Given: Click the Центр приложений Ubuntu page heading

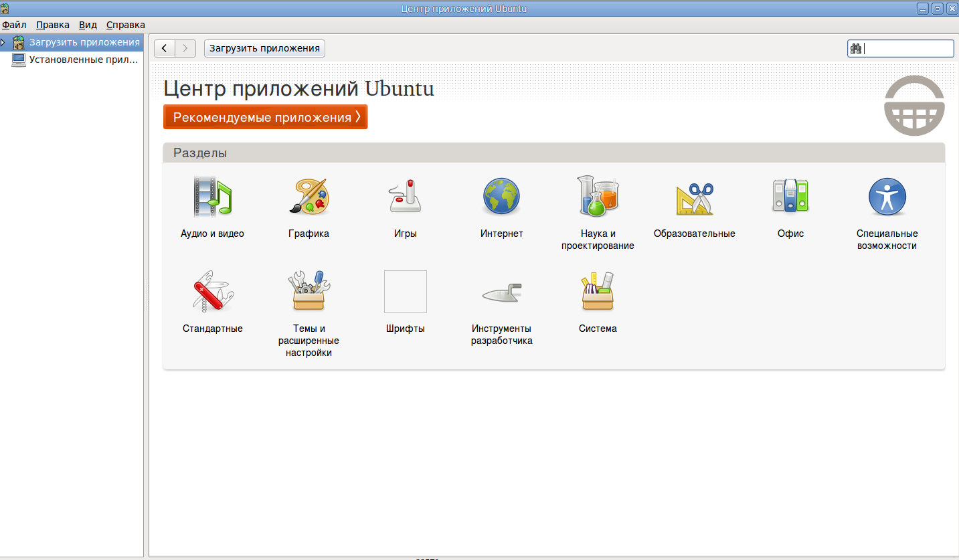Looking at the screenshot, I should 299,88.
